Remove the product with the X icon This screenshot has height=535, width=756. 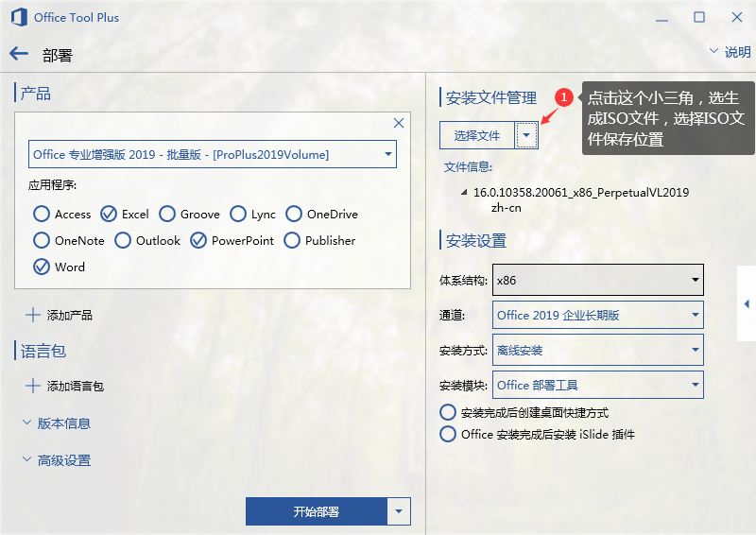(x=398, y=123)
